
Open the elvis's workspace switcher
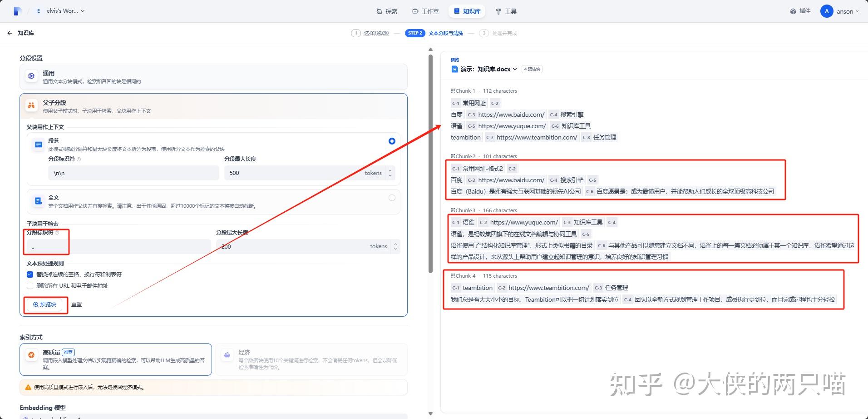point(60,11)
